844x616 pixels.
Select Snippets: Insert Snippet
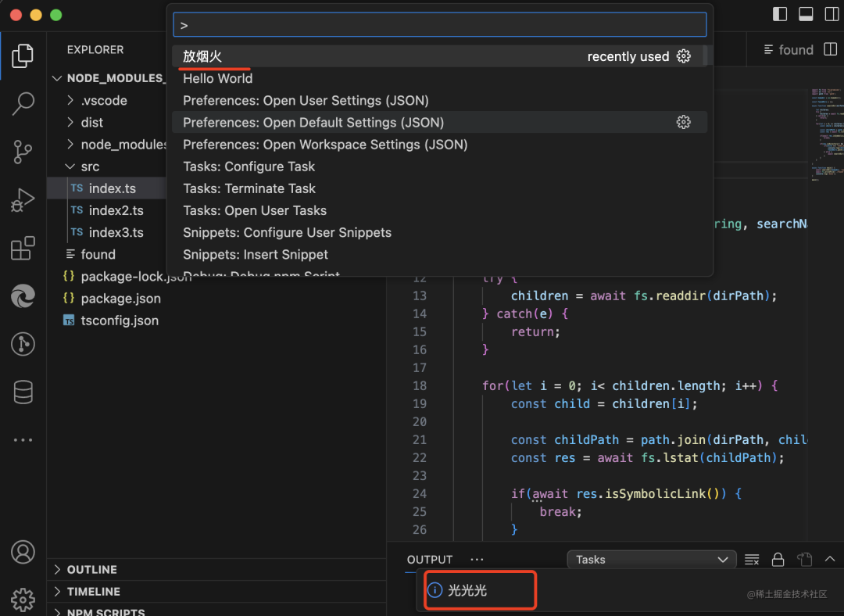pyautogui.click(x=438, y=255)
